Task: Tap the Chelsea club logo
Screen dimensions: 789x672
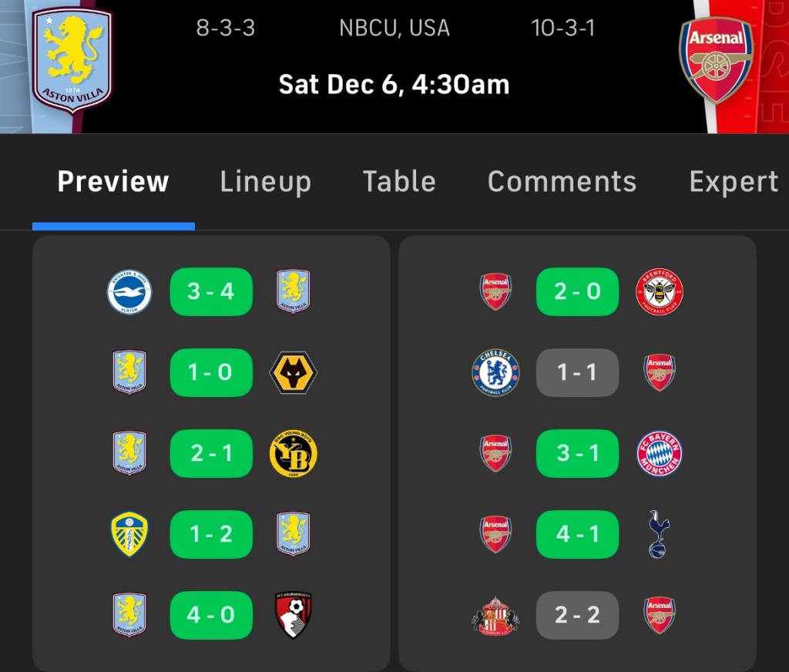Action: 495,373
